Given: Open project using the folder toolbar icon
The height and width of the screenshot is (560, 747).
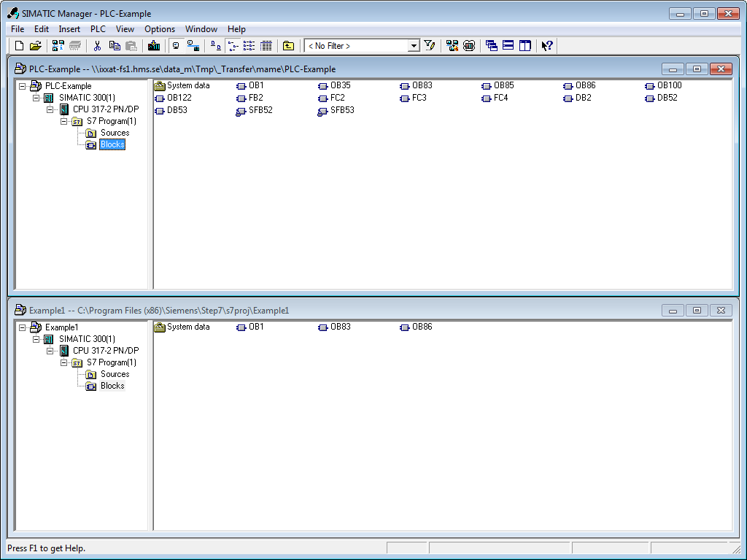Looking at the screenshot, I should pyautogui.click(x=35, y=46).
